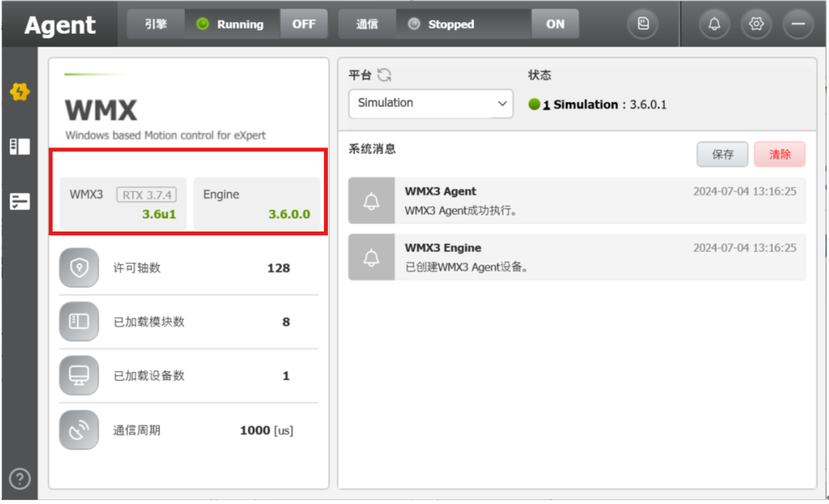Click the WMX3 version 3.6u1
Image resolution: width=829 pixels, height=504 pixels.
pyautogui.click(x=158, y=214)
